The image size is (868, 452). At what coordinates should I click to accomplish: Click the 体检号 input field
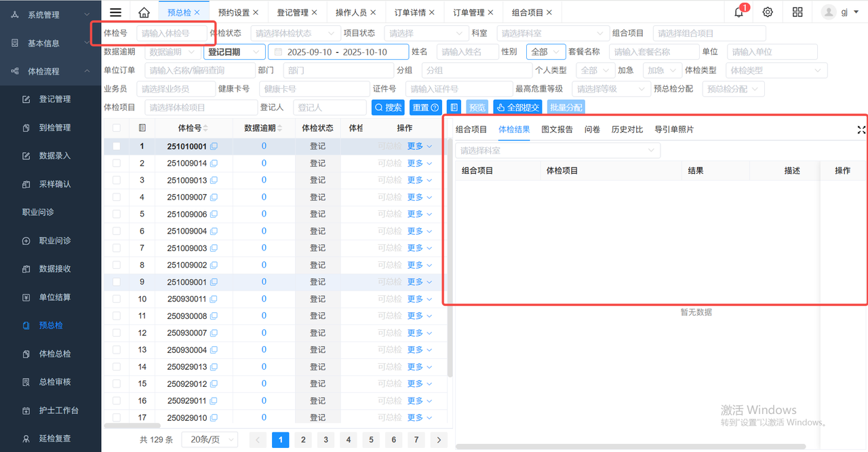(x=170, y=33)
